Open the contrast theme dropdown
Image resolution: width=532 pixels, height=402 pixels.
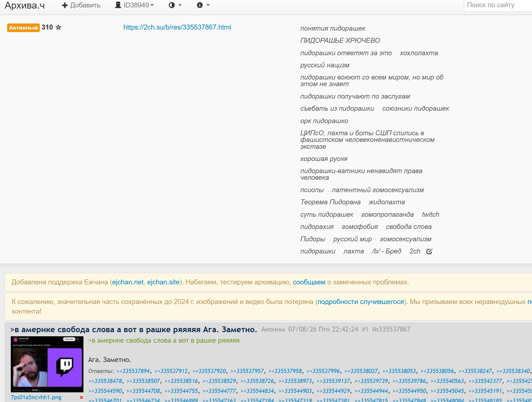pyautogui.click(x=175, y=5)
